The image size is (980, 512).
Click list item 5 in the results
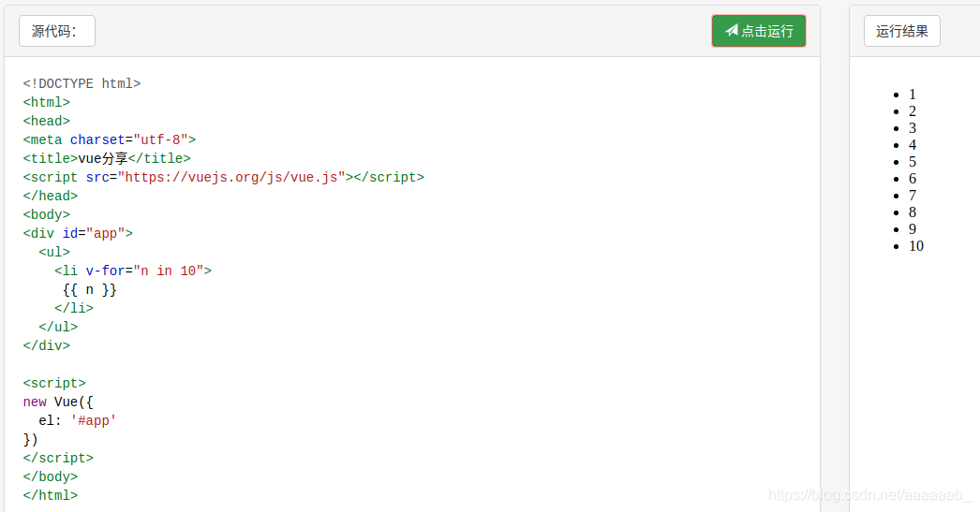913,162
